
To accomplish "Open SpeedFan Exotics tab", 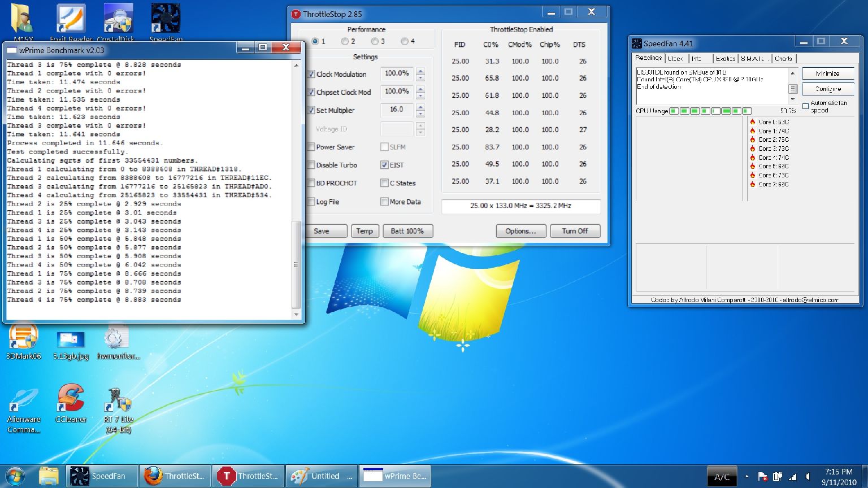I will pos(725,59).
